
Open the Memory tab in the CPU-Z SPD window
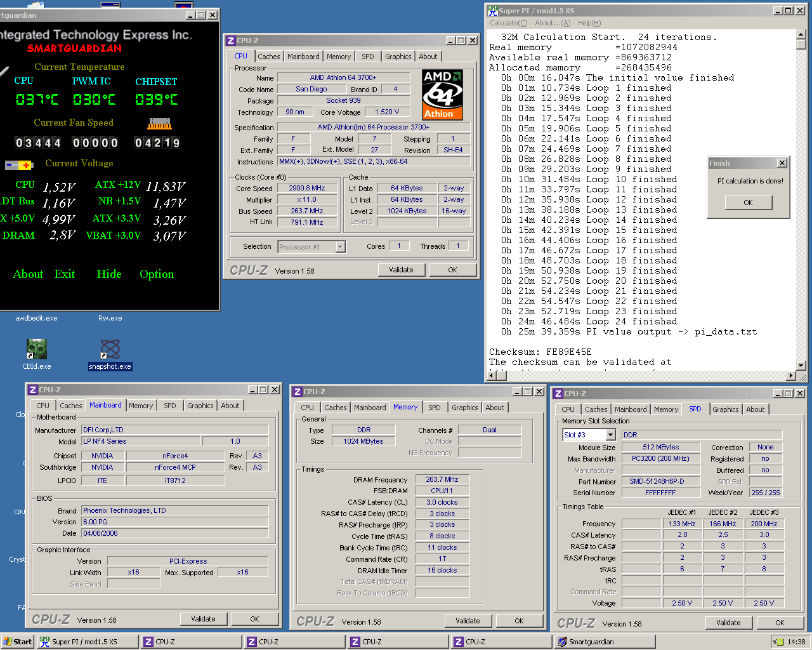(x=666, y=409)
